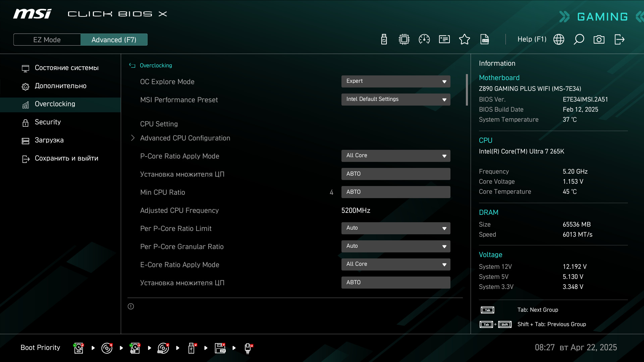The width and height of the screenshot is (644, 362).
Task: Open MSI Performance Preset dropdown
Action: pos(396,100)
